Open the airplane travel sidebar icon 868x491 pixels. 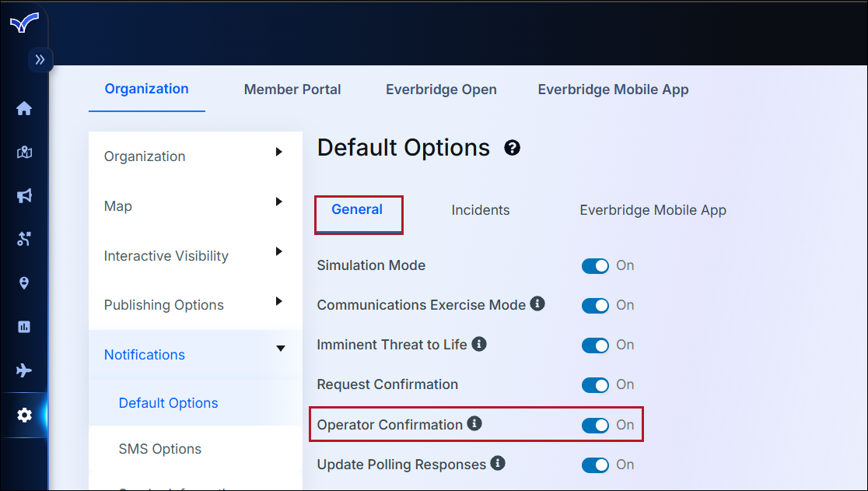pos(24,370)
